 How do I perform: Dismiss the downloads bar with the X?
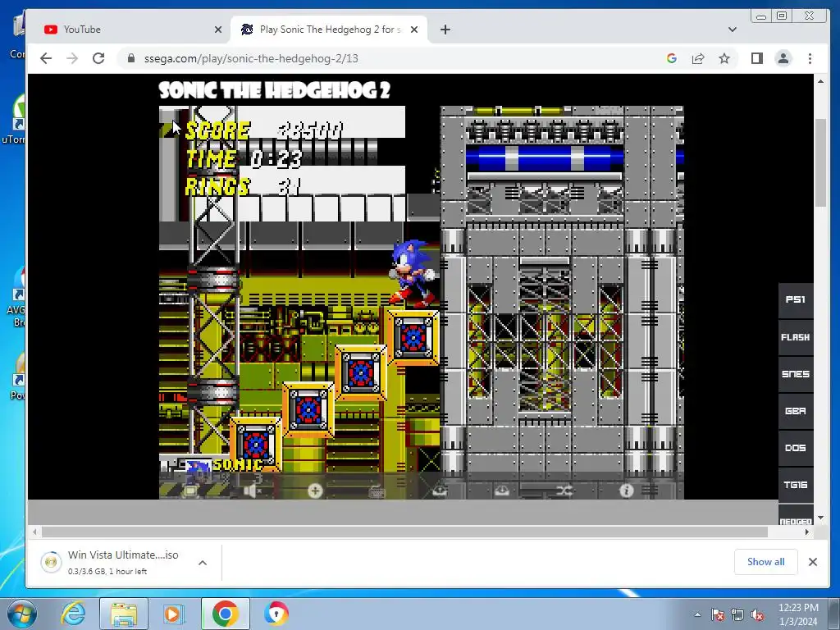coord(813,561)
